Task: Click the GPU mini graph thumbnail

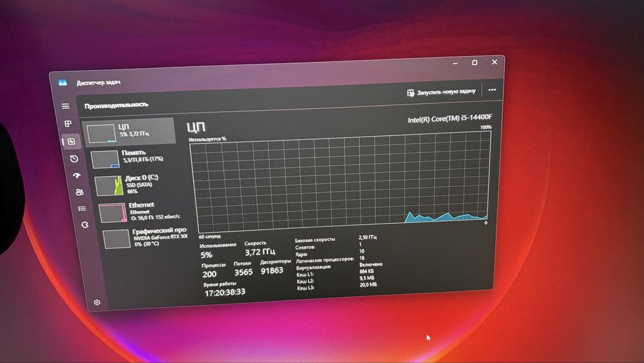Action: click(117, 239)
